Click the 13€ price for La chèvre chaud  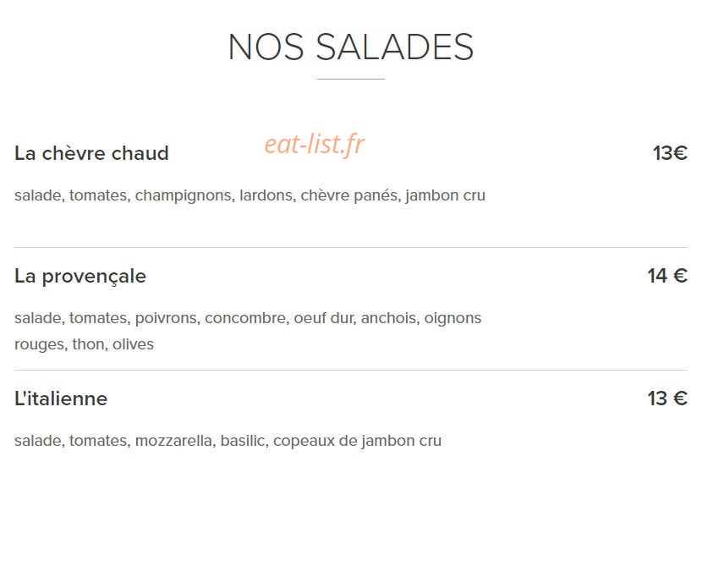[670, 153]
